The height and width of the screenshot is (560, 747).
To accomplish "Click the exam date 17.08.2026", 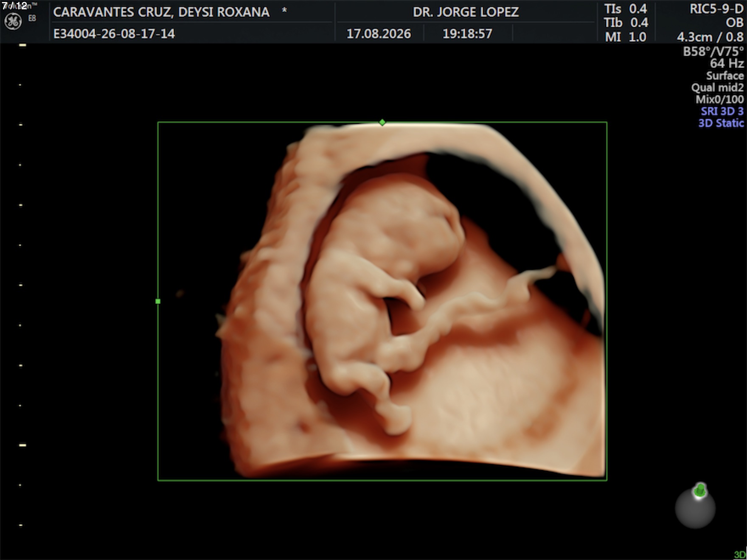I will 379,34.
